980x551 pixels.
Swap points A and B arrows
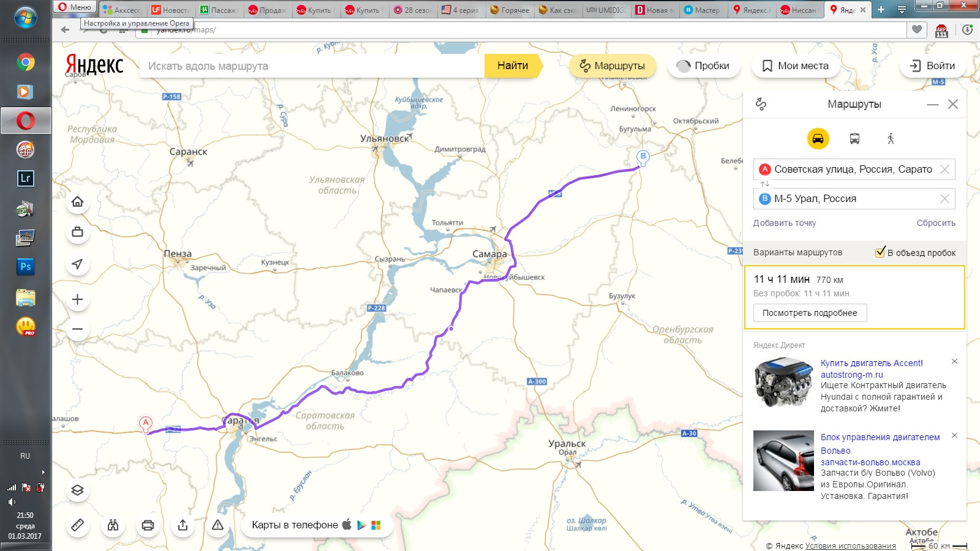[x=764, y=184]
